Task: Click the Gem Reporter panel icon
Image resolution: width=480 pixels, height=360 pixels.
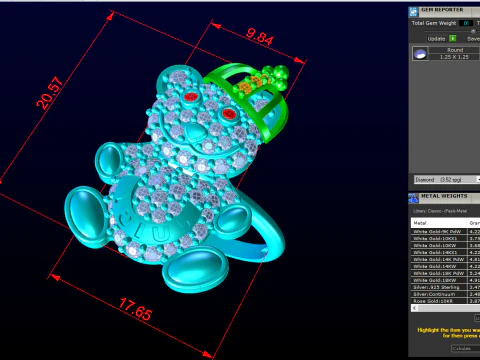Action: tap(414, 12)
